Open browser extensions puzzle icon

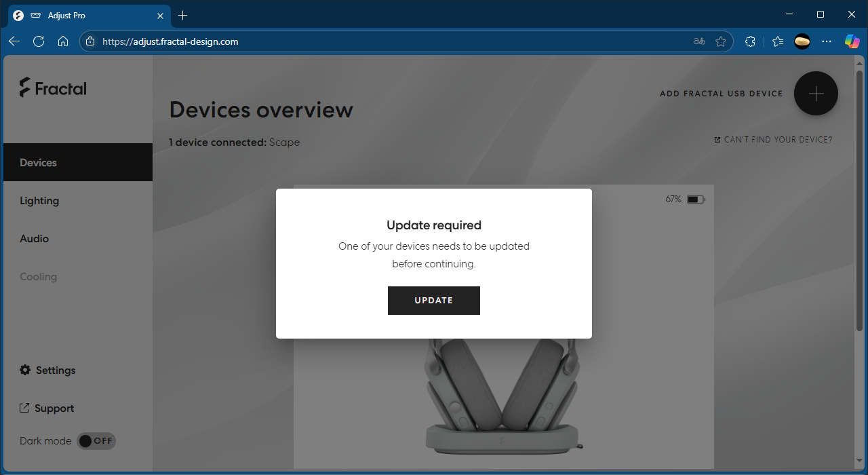pyautogui.click(x=750, y=41)
